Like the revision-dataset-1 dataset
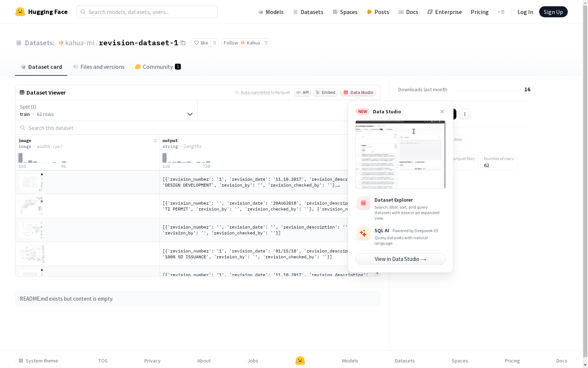This screenshot has height=368, width=588. pyautogui.click(x=201, y=43)
